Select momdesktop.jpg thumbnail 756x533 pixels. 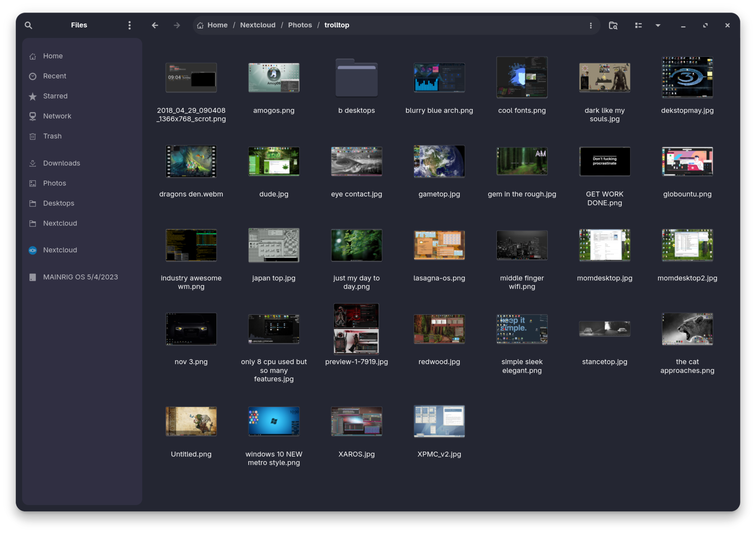(604, 245)
